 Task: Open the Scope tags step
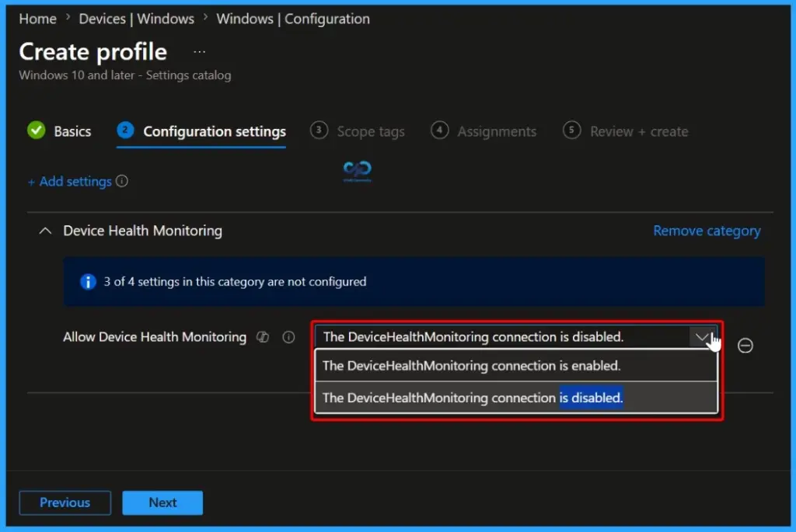371,131
